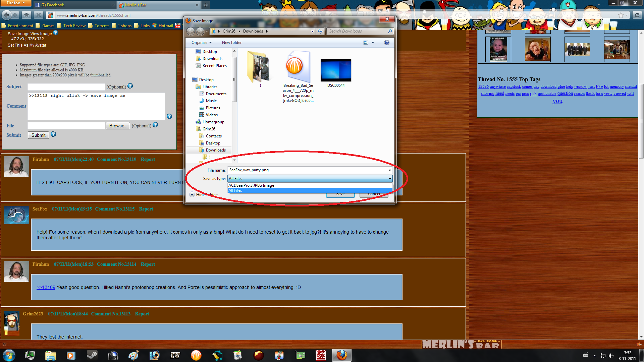Click the dialog's back navigation arrow
This screenshot has width=644, height=362.
click(x=190, y=31)
